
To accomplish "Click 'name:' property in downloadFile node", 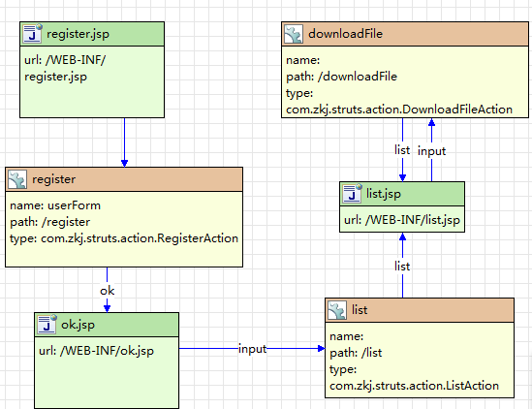I will (x=303, y=60).
